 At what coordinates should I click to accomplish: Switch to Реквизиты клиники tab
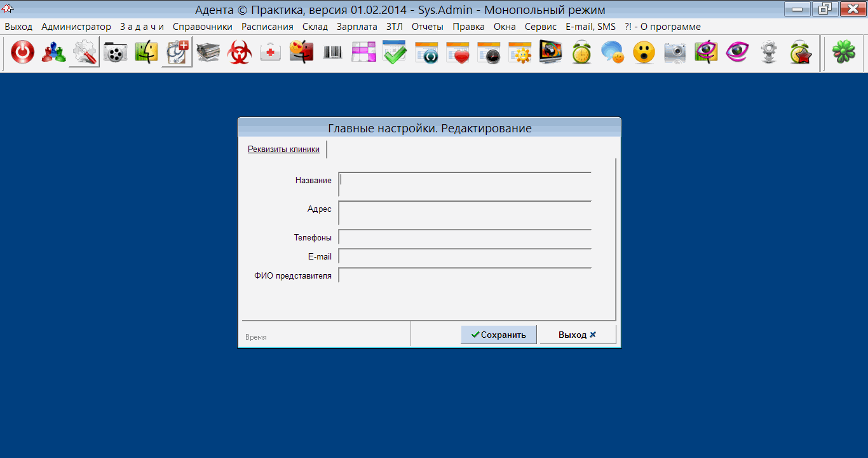283,149
